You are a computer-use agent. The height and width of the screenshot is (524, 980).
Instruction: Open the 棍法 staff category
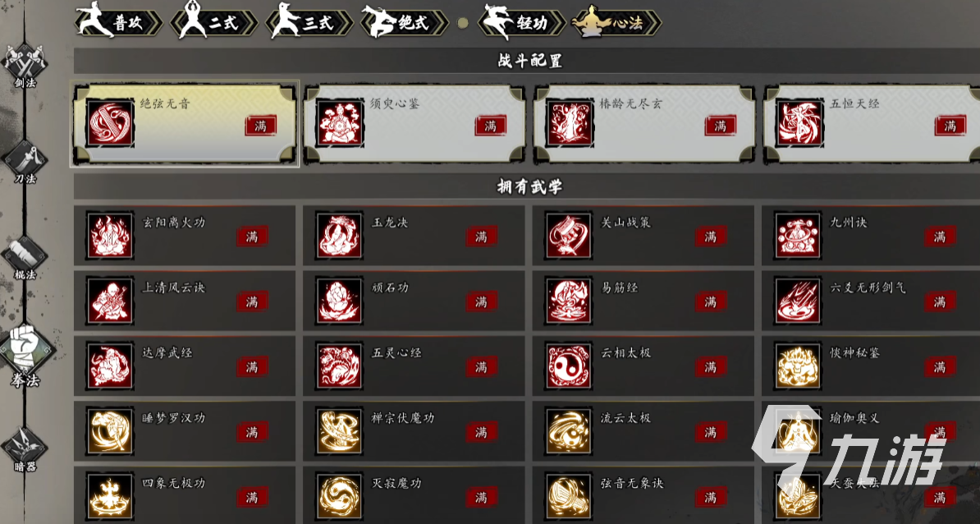25,257
